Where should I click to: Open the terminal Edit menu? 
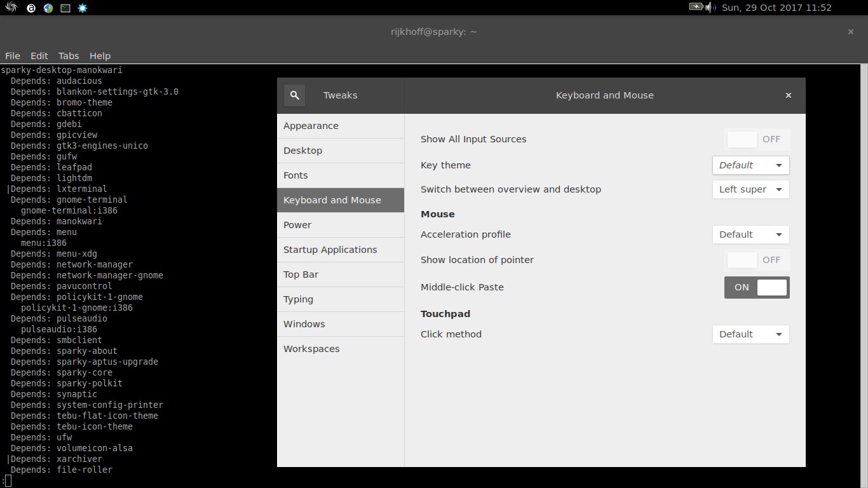pos(39,56)
